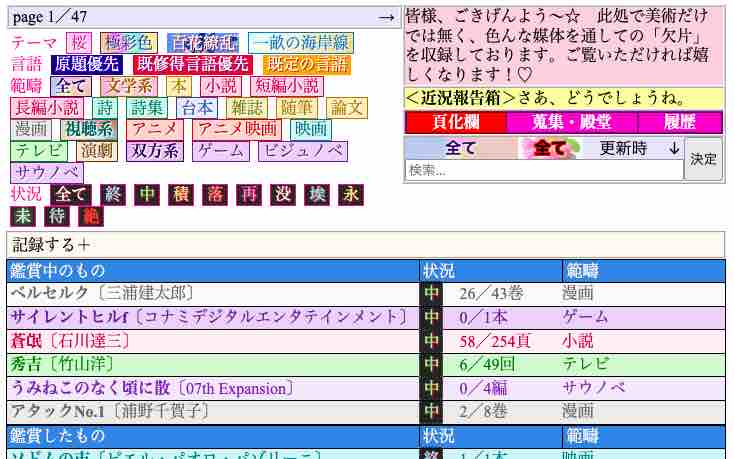Filter by the 終 status badge

113,195
